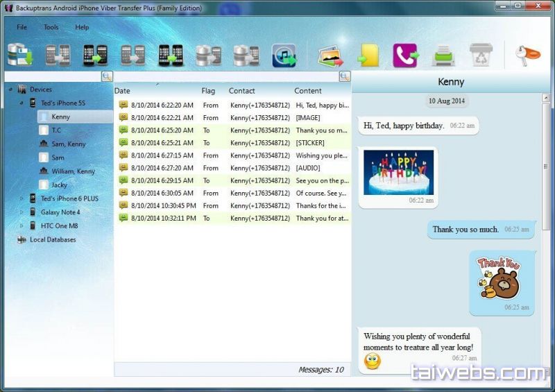Viewport: 555px width, 392px height.
Task: Click the recycle bin delete icon
Action: 480,55
